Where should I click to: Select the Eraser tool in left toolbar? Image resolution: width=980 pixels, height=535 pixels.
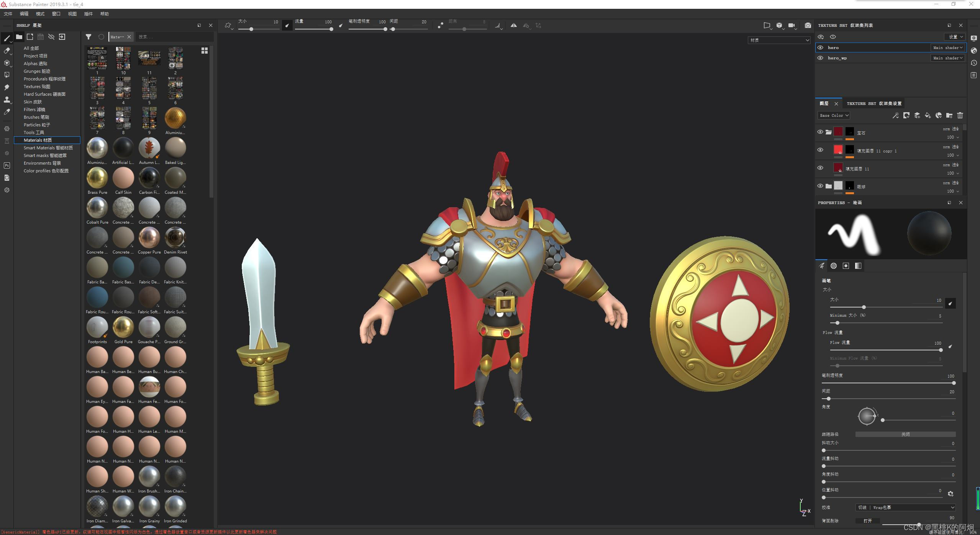[x=7, y=51]
